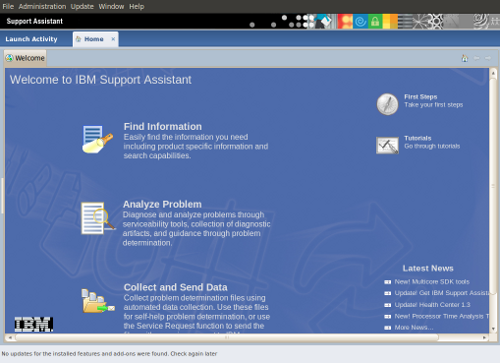Click the Home icon in Welcome toolbar

(x=465, y=58)
